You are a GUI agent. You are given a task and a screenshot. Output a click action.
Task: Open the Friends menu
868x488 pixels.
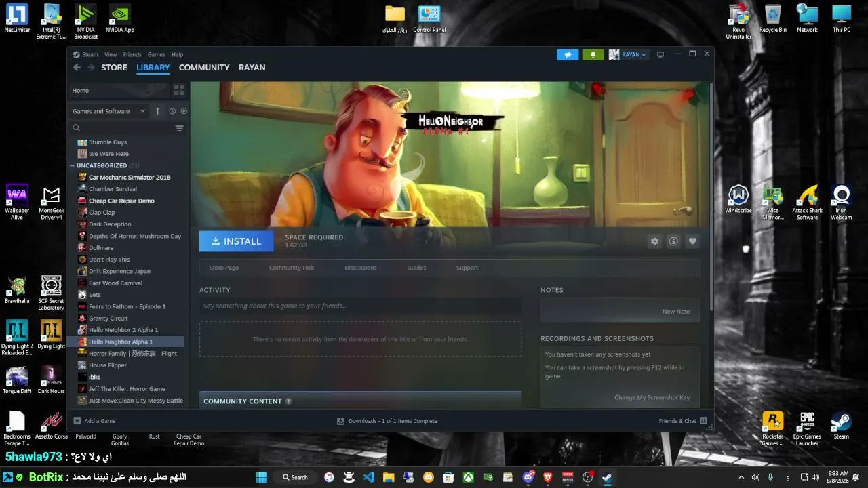(132, 54)
